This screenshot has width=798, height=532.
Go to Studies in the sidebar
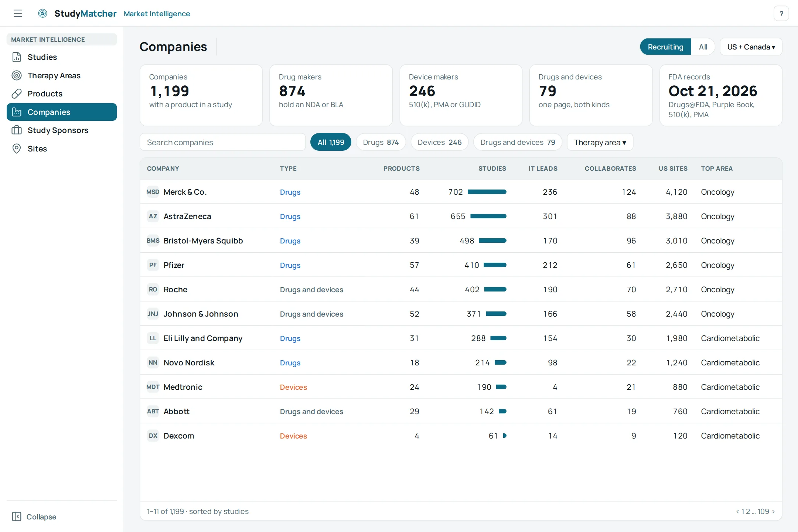[62, 57]
